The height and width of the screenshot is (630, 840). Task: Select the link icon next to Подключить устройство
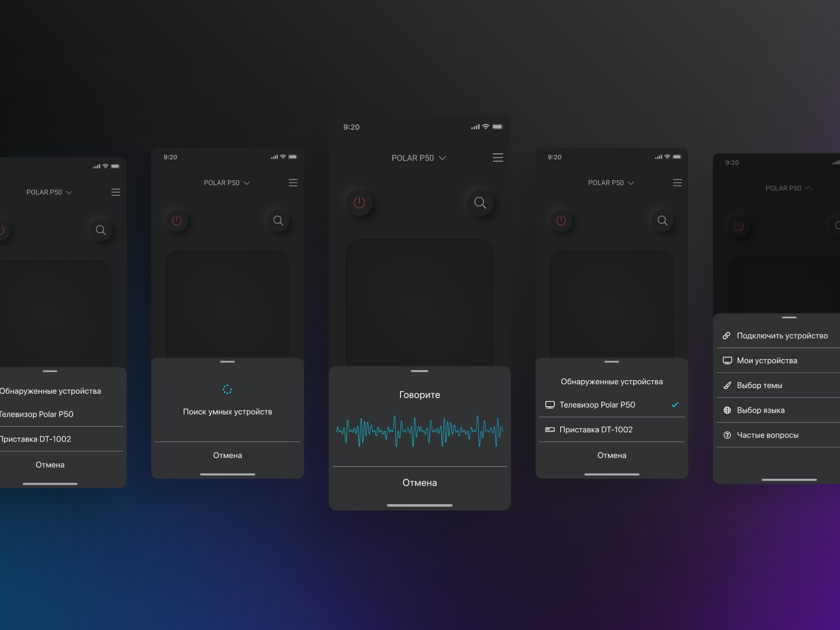[x=727, y=335]
